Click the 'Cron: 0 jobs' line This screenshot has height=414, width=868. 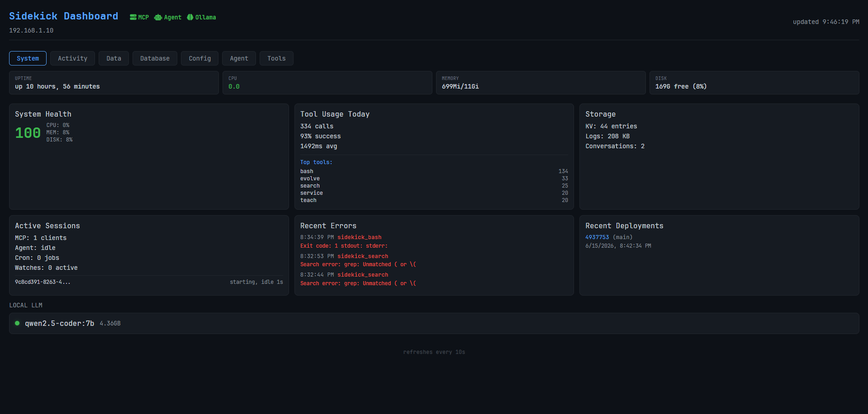tap(37, 258)
